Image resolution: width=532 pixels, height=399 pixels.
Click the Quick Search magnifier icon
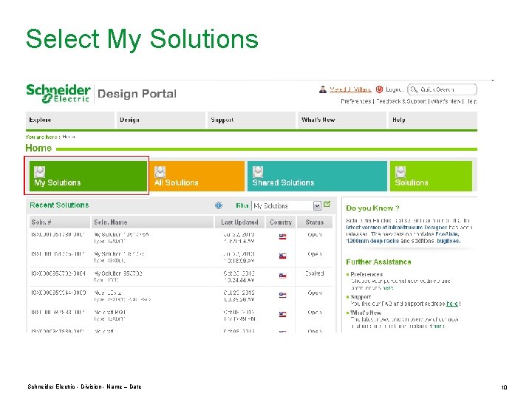414,89
